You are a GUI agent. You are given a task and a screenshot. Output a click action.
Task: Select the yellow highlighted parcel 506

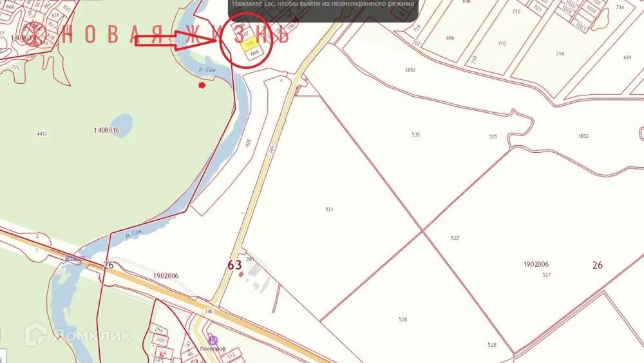coord(249,44)
